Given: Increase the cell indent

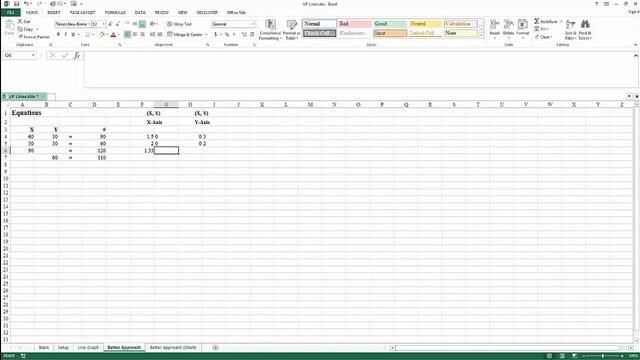Looking at the screenshot, I should pos(160,35).
